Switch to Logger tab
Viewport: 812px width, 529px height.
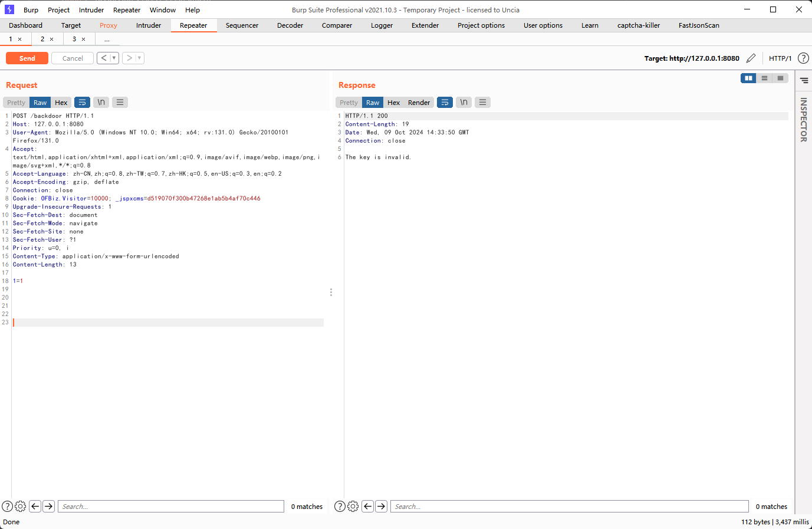click(382, 25)
